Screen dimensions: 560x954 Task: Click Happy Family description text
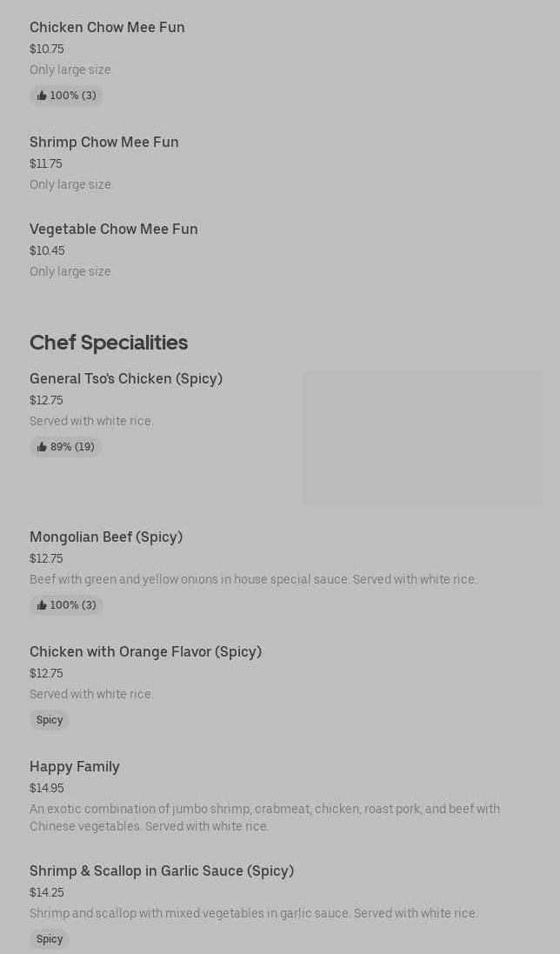pyautogui.click(x=264, y=817)
